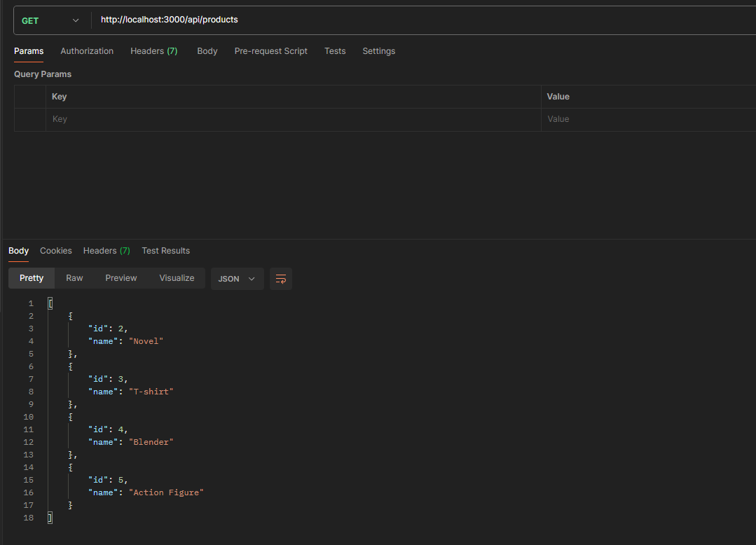Screen dimensions: 756x545
Task: Select the response Body tab
Action: pos(19,251)
